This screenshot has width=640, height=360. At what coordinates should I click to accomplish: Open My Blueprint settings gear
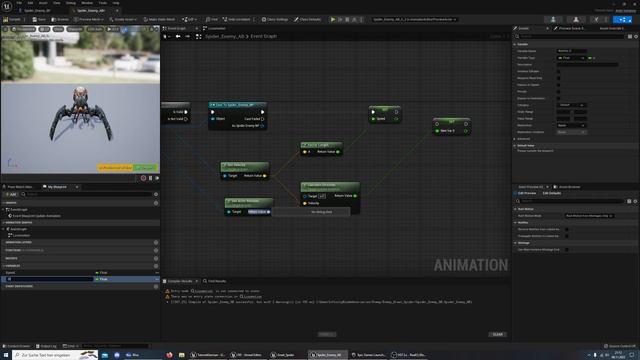(x=156, y=194)
